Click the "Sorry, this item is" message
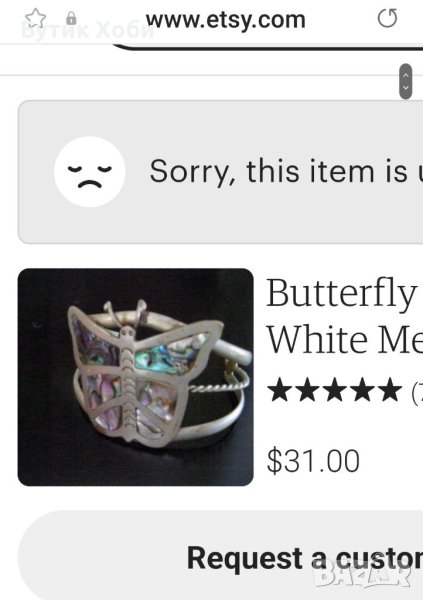Viewport: 423px width, 600px height. click(278, 171)
